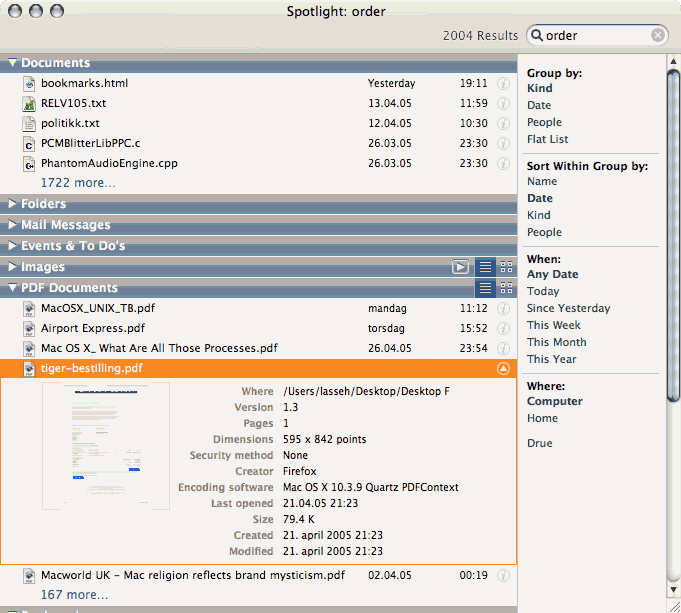The height and width of the screenshot is (613, 681).
Task: Sort within group by Name
Action: pos(542,181)
